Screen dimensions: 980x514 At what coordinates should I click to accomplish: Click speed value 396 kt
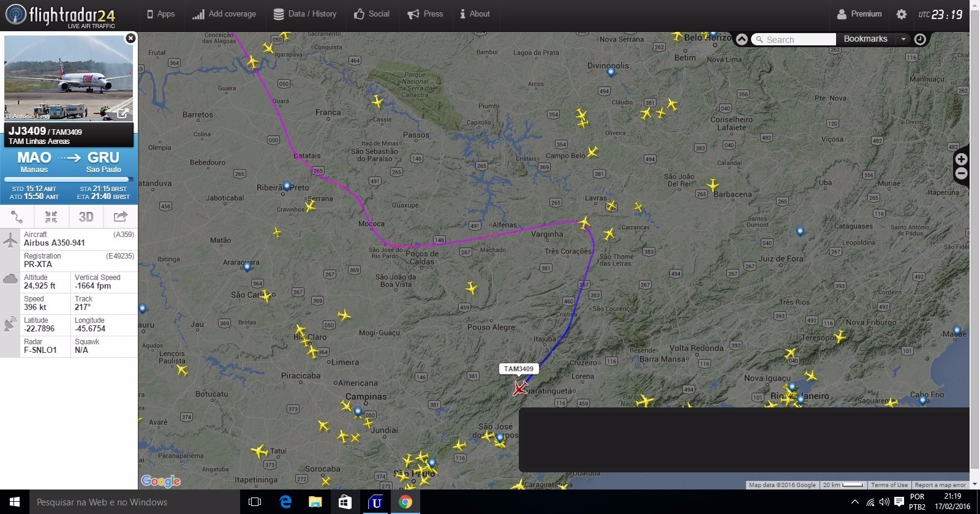tap(35, 307)
